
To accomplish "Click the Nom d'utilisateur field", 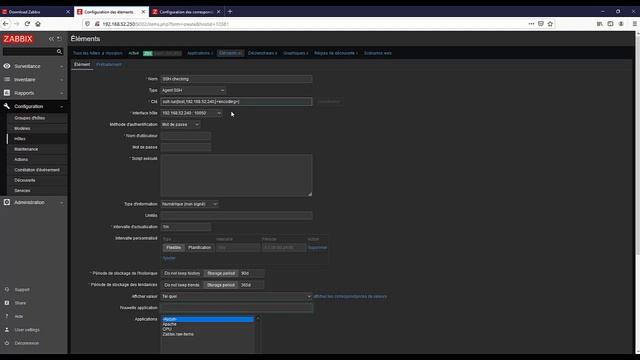I will 186,136.
